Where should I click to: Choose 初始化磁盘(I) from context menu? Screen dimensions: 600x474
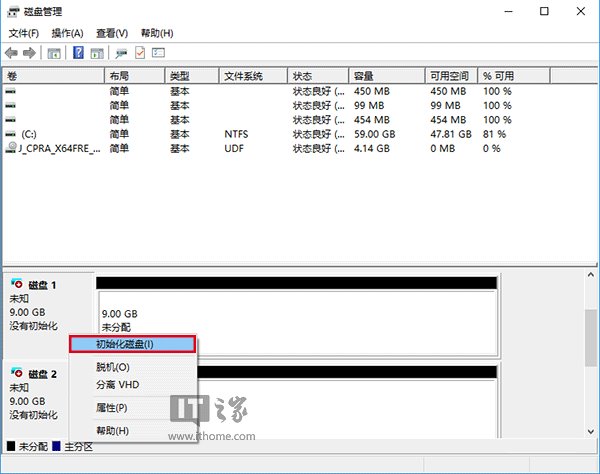[131, 344]
